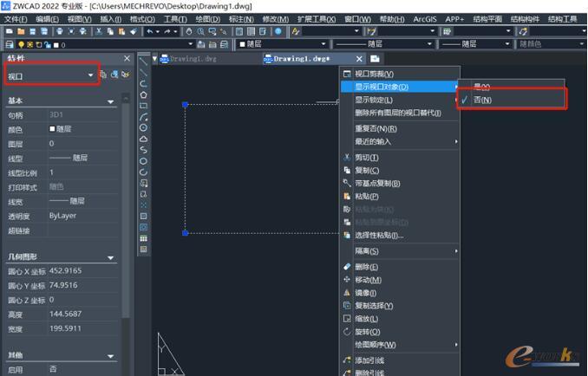Image resolution: width=588 pixels, height=376 pixels.
Task: Choose 删除(E) from context menu
Action: (x=400, y=267)
